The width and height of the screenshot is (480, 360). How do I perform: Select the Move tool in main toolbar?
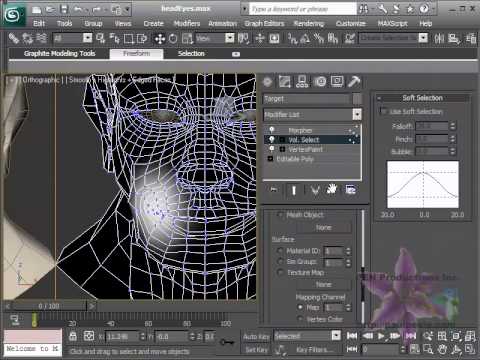(x=160, y=39)
